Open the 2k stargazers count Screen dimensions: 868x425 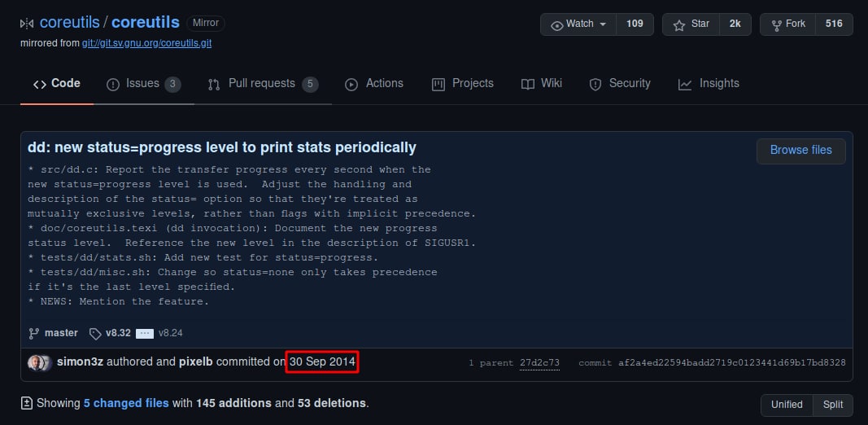(x=735, y=24)
